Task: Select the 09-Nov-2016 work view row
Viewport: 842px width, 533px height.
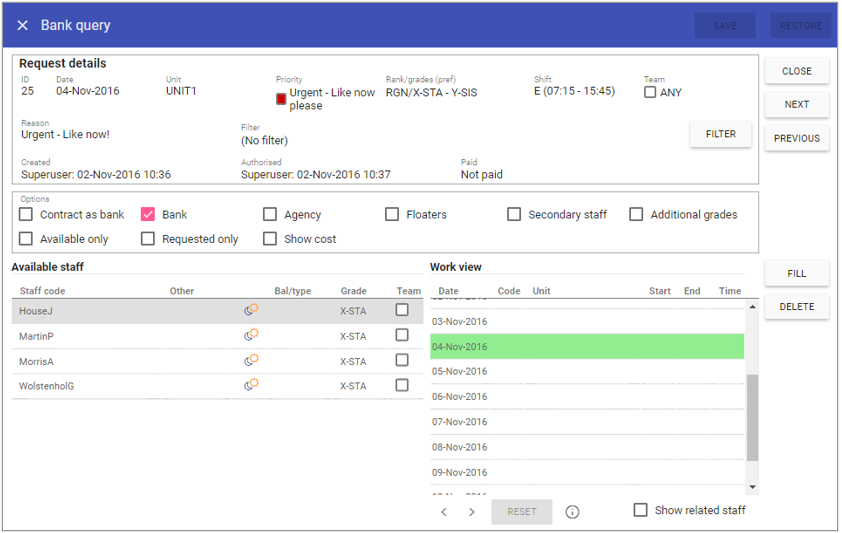Action: (587, 472)
